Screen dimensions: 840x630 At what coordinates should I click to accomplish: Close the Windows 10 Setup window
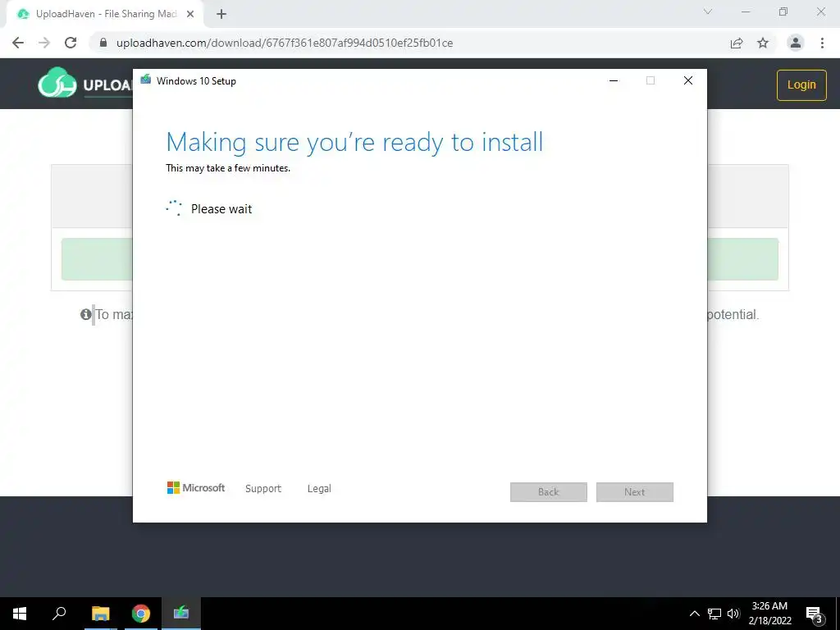click(x=688, y=80)
